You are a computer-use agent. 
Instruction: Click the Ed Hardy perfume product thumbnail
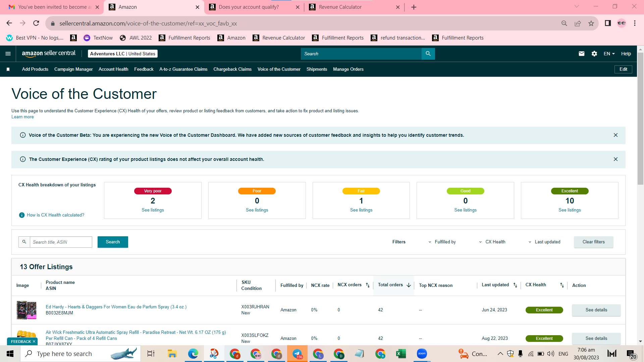coord(26,310)
